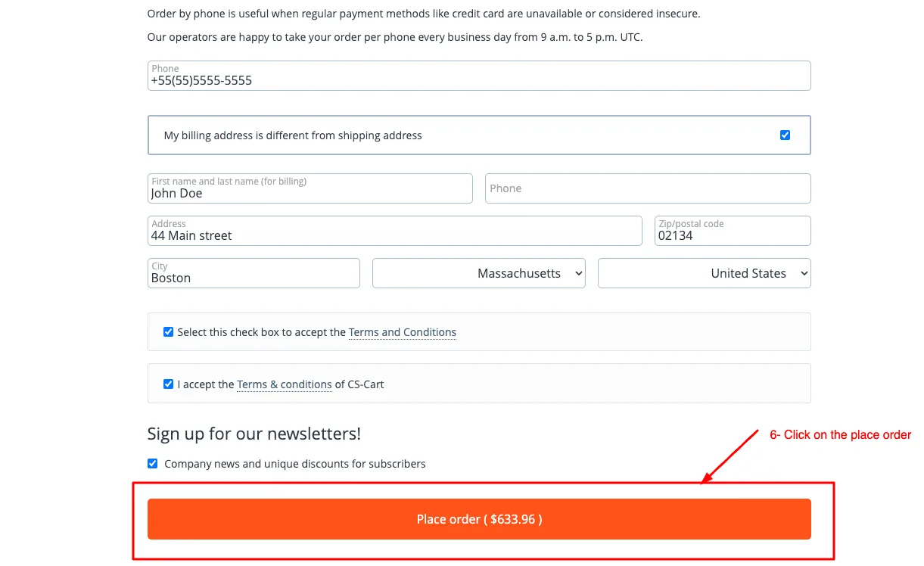Click the City field showing Boston
The width and height of the screenshot is (924, 566).
tap(254, 273)
